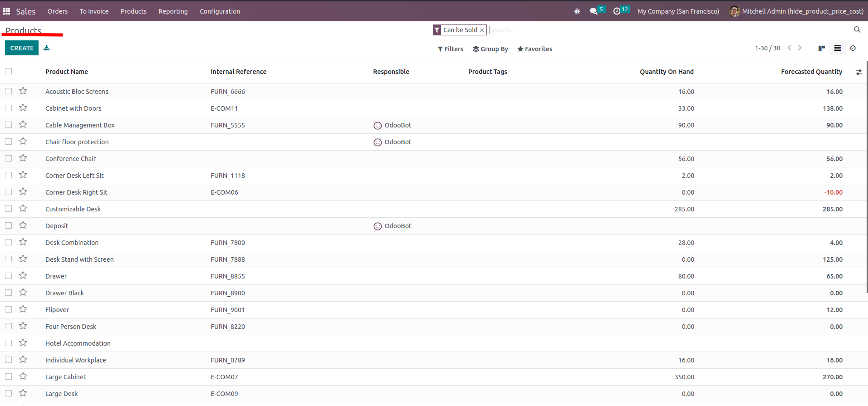Open the Hotel Accommodation product
Viewport: 868px width, 406px height.
(x=78, y=343)
